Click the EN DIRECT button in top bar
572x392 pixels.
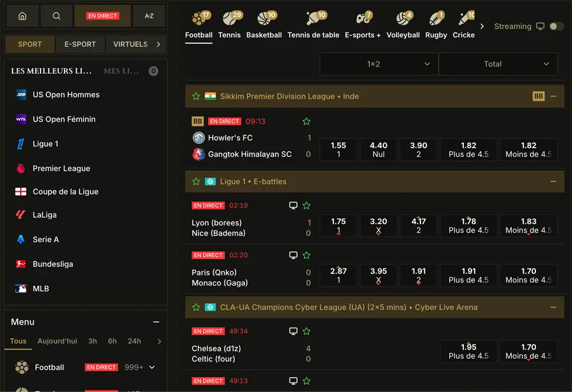tap(102, 15)
